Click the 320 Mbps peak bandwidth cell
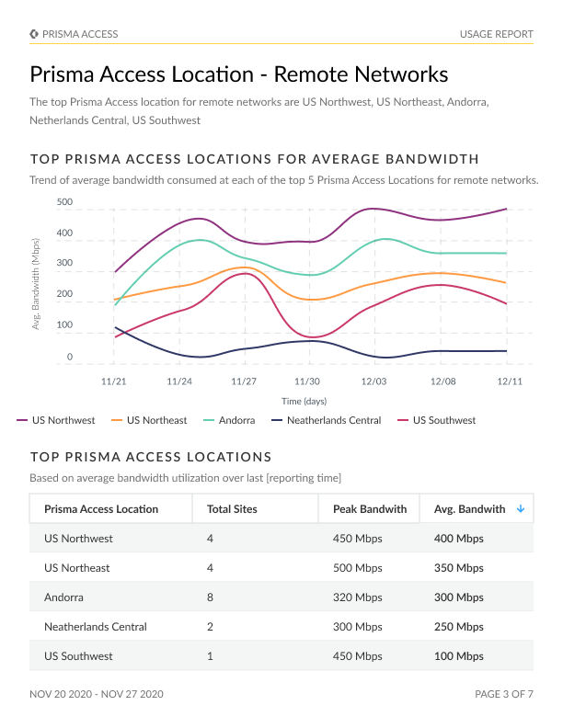Viewport: 563px width, 728px height. tap(358, 597)
